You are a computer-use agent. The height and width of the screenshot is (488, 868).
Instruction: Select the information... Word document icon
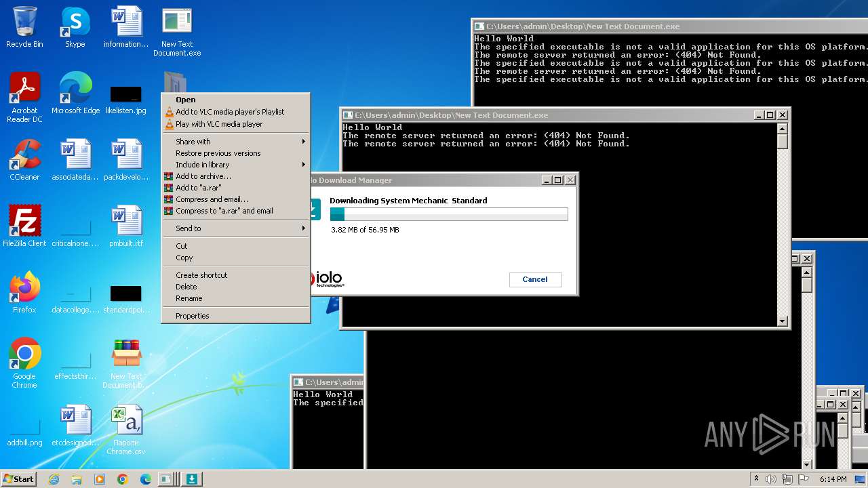(x=126, y=27)
